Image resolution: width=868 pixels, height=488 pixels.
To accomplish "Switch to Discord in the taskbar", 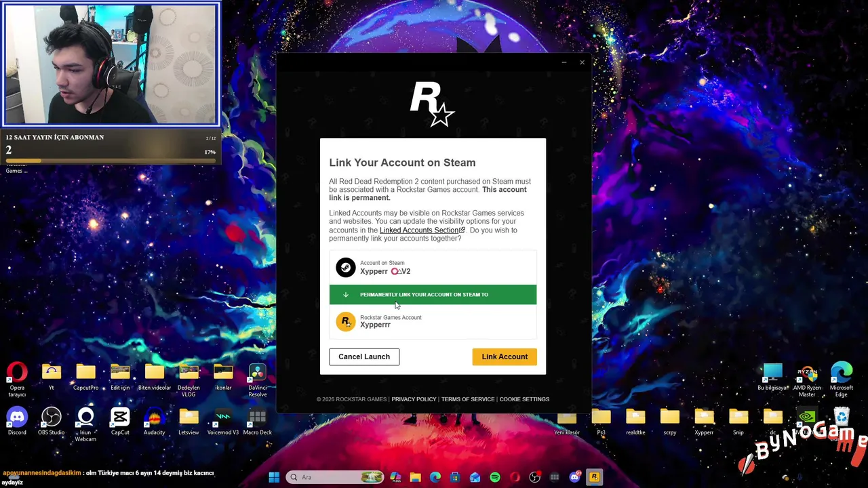I will (x=574, y=477).
